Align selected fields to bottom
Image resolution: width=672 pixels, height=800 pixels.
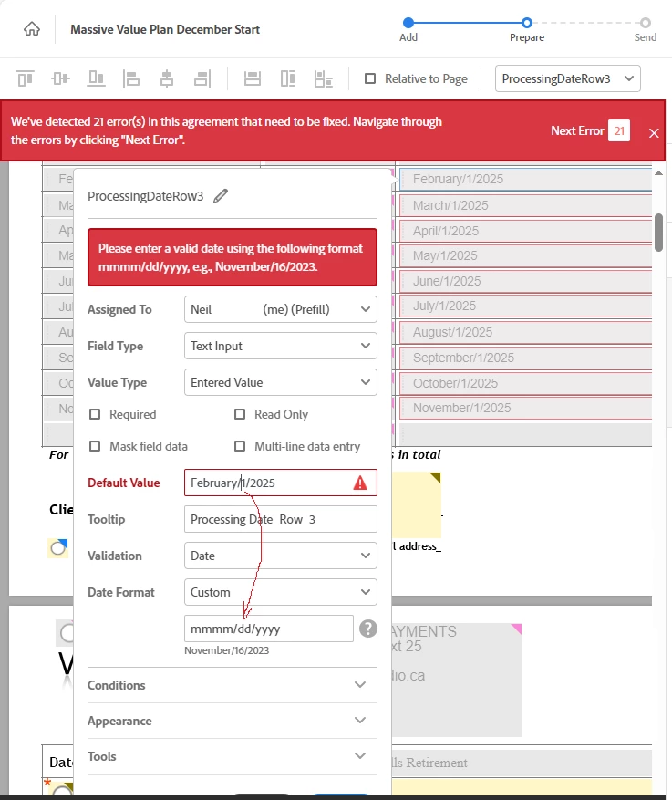click(x=96, y=78)
